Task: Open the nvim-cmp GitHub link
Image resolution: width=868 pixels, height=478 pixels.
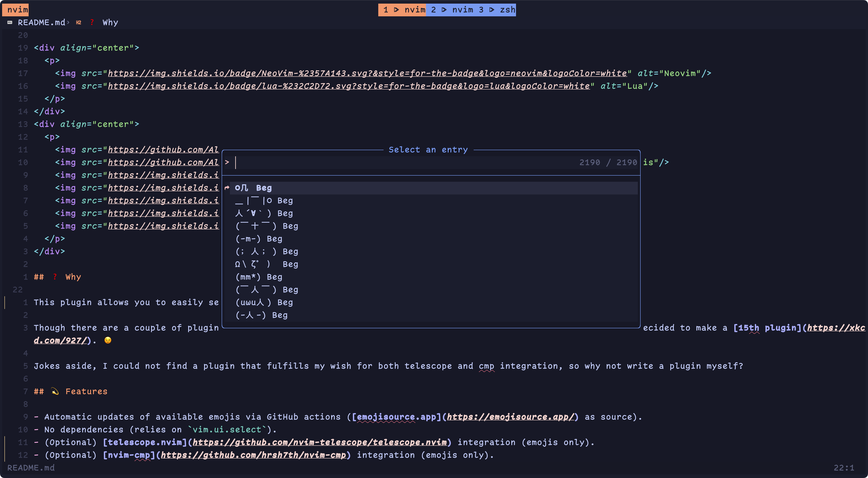Action: tap(253, 455)
